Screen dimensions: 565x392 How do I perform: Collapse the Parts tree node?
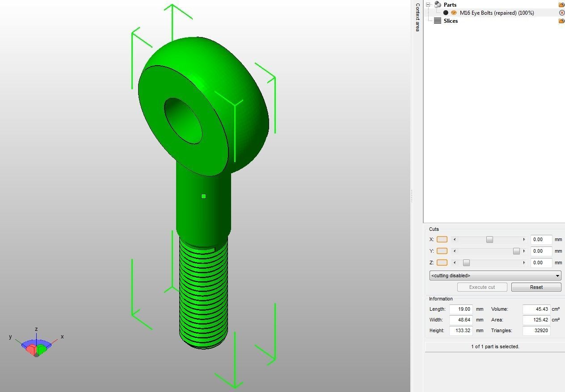(428, 4)
